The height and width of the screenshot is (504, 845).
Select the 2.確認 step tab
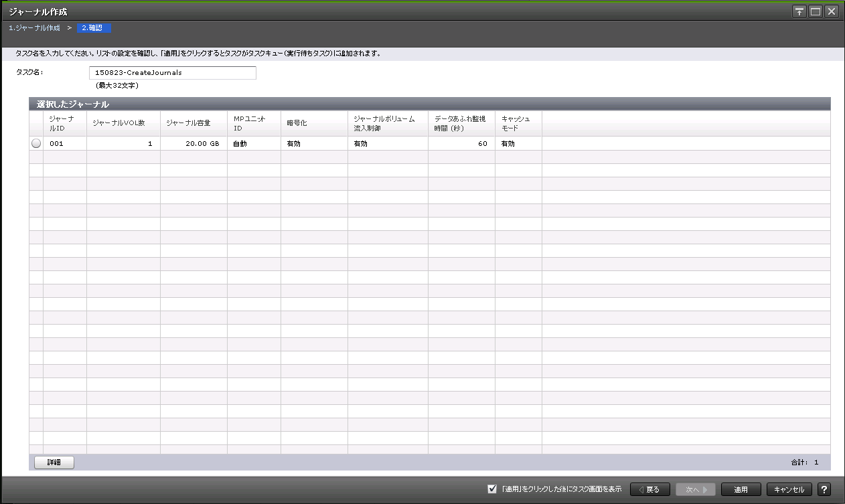[x=94, y=28]
